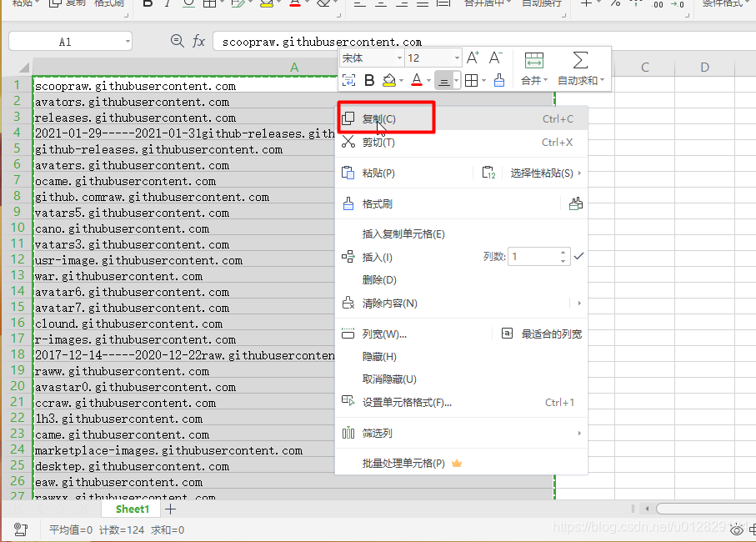Click the insert icon beside 插入(I)

[348, 257]
